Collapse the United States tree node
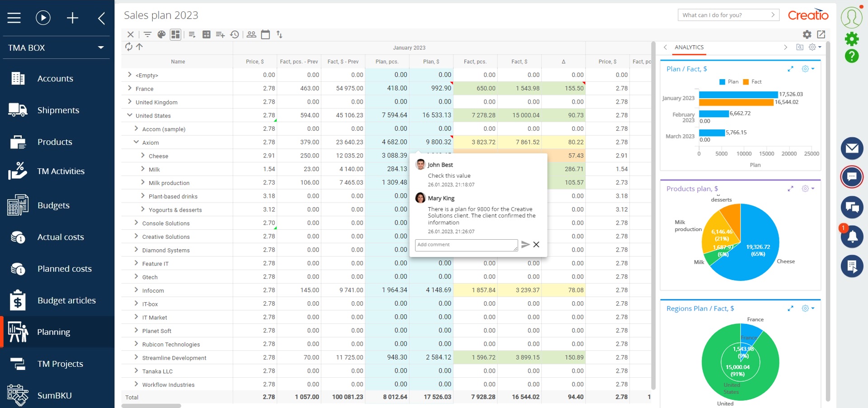The width and height of the screenshot is (868, 408). coord(130,115)
